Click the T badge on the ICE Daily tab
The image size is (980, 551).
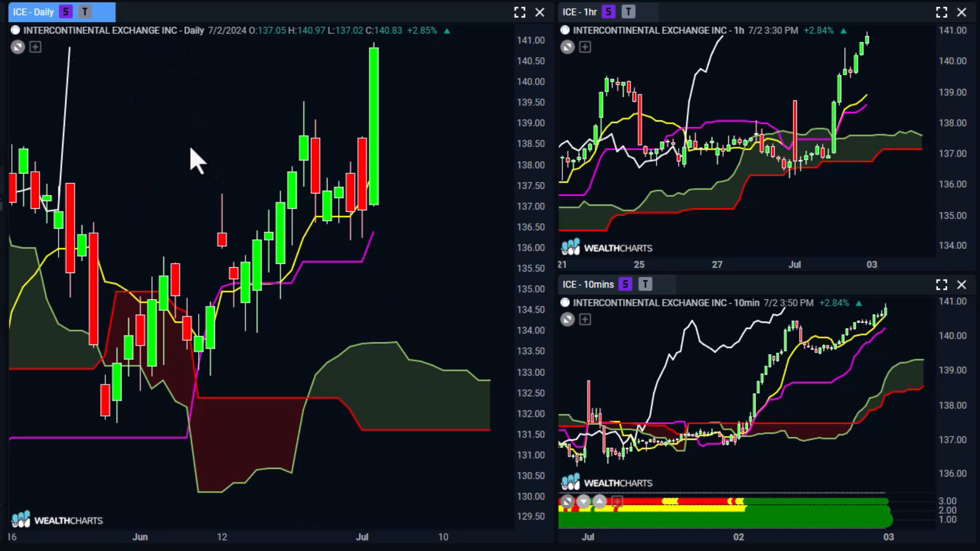85,12
